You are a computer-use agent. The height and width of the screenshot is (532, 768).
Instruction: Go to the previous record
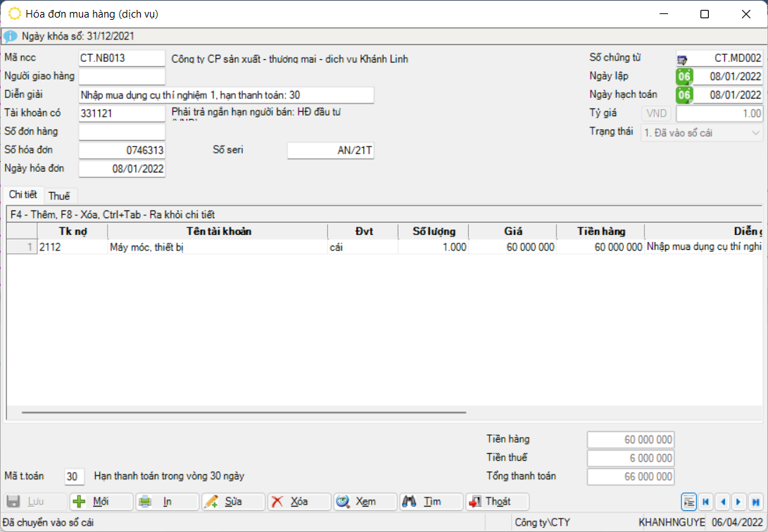(722, 502)
